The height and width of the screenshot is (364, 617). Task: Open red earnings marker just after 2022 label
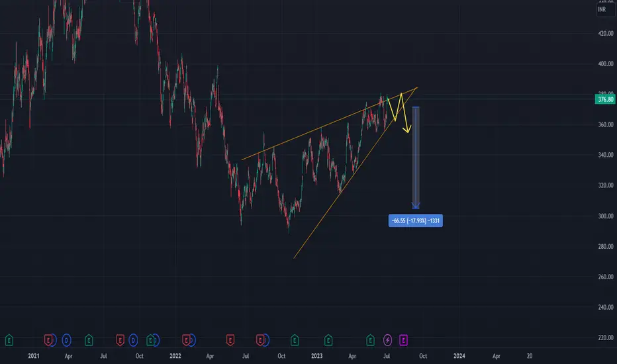click(x=186, y=340)
